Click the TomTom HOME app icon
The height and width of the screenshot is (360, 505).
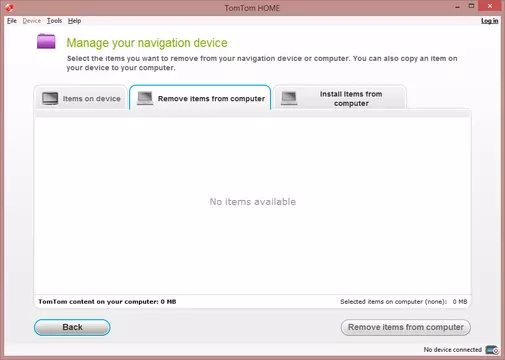9,7
